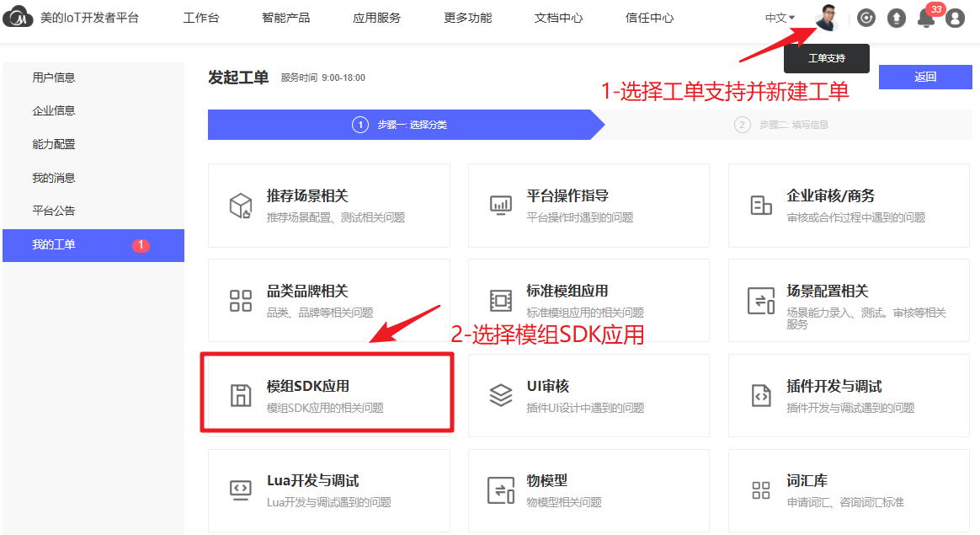Click the 品类品牌相关 grid icon
980x535 pixels.
241,301
